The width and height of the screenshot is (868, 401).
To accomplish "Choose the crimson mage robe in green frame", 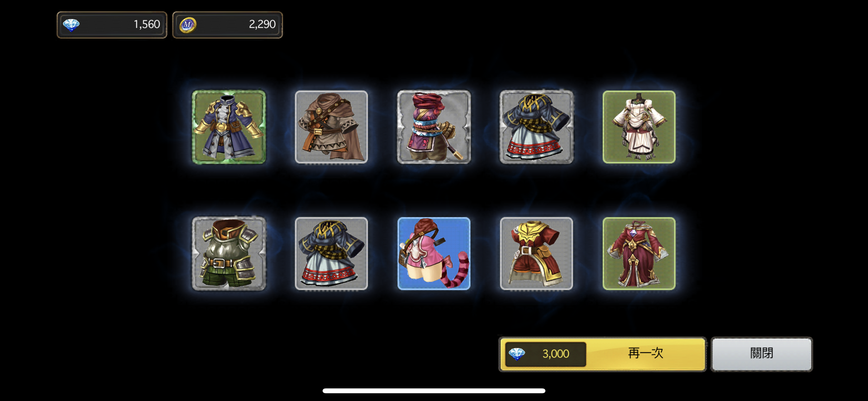I will 639,253.
